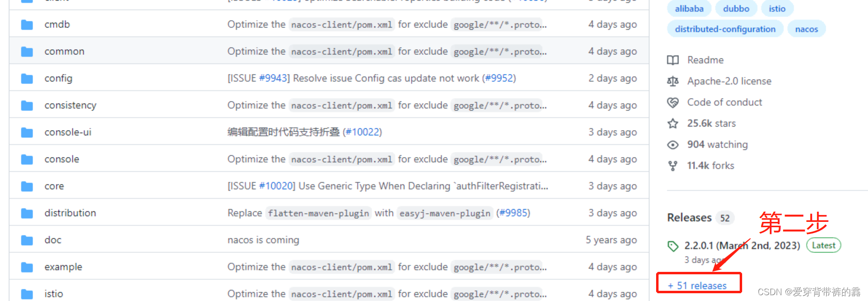
Task: Open the config folder
Action: [x=58, y=78]
